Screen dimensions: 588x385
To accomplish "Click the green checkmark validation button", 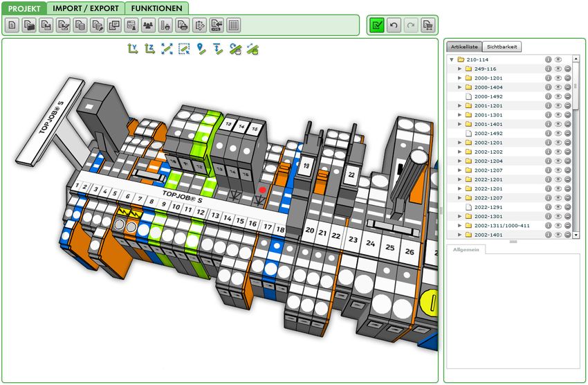I will click(377, 26).
